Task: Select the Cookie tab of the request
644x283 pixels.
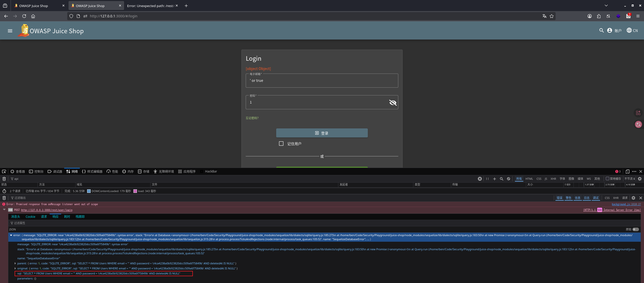Action: [x=30, y=217]
